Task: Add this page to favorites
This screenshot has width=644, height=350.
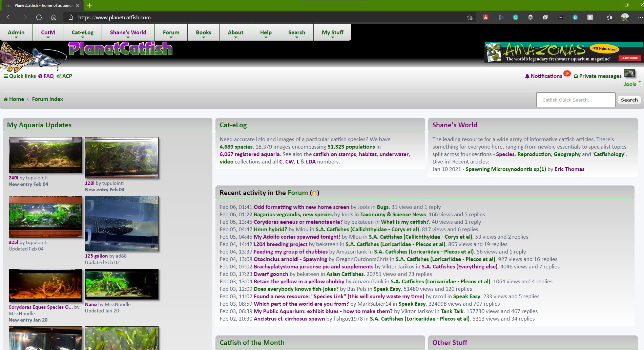Action: (x=470, y=17)
